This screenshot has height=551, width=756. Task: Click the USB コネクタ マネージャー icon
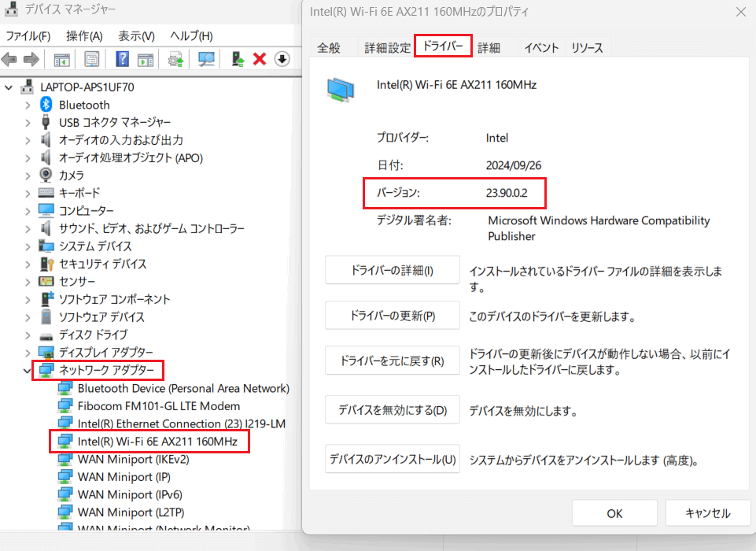pos(46,122)
